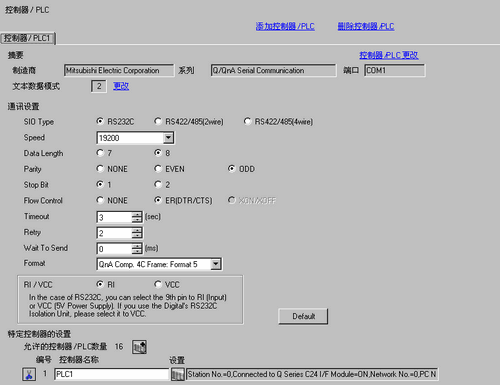Choose VCC for the 9th pin
Screen dimensions: 500x385
tap(167, 285)
